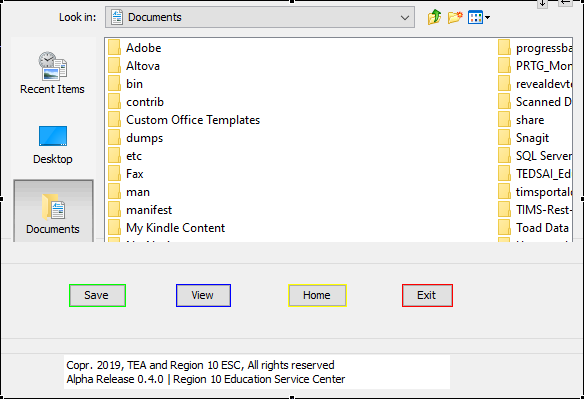Select Documents in sidebar

(53, 211)
